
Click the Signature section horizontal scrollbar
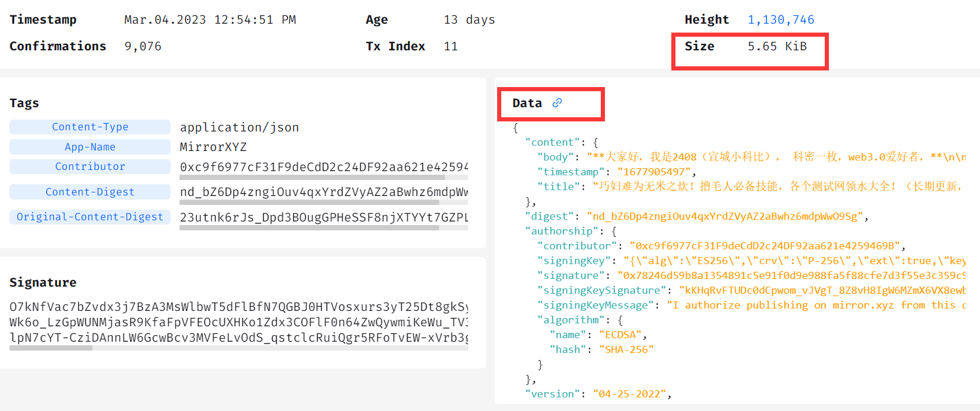point(51,348)
